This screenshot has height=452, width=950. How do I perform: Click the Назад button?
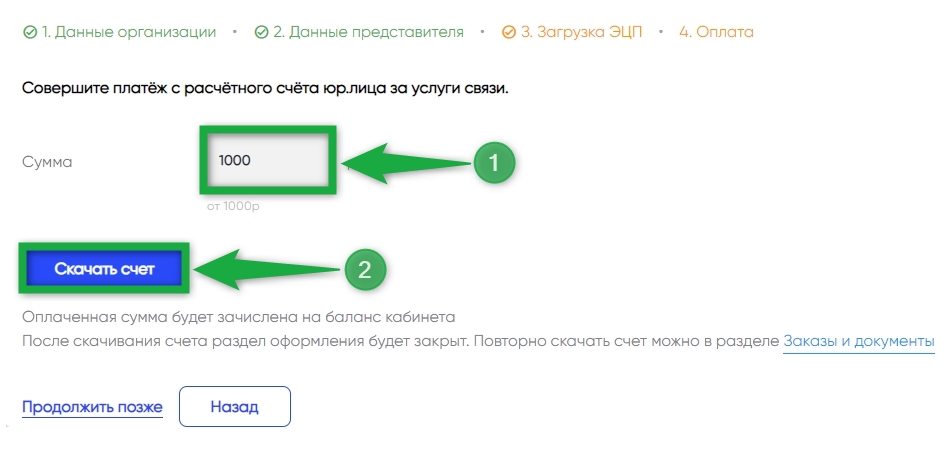pos(234,407)
